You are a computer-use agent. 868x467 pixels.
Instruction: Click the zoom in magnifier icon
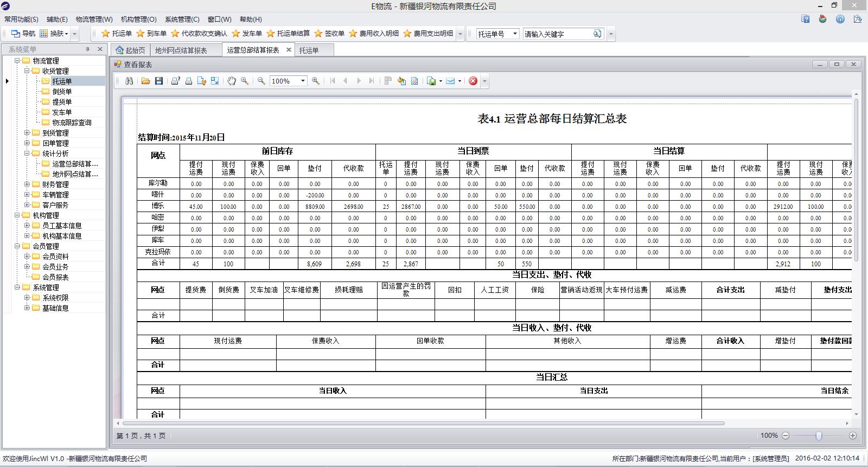(x=316, y=81)
